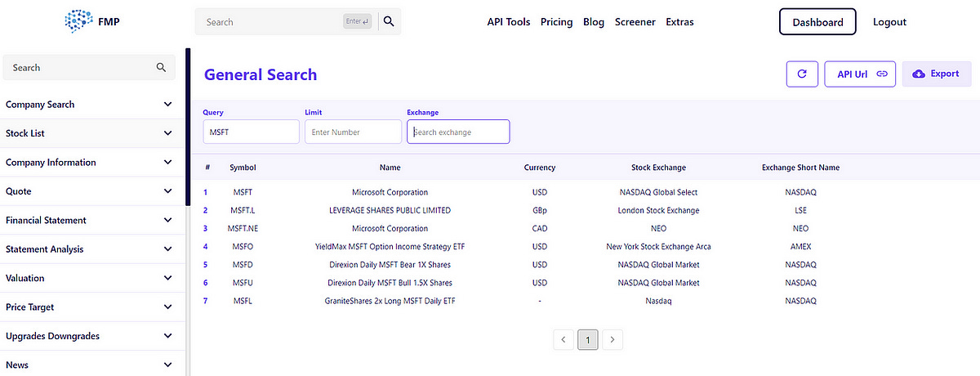The height and width of the screenshot is (376, 980).
Task: Click the refresh icon button
Action: 802,74
